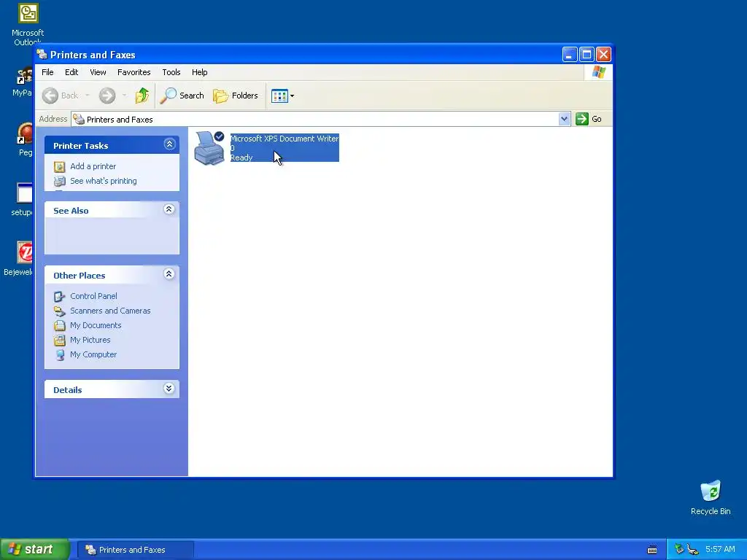Click the My Documents folder icon

coord(60,326)
